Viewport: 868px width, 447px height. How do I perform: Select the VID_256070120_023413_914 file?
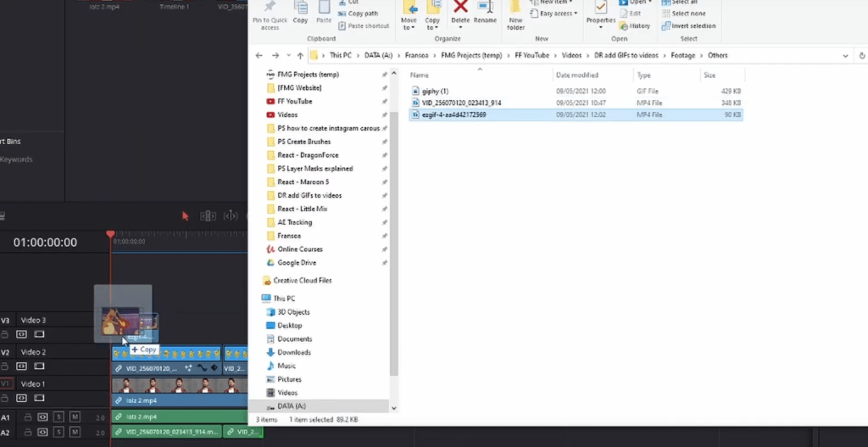coord(576,103)
